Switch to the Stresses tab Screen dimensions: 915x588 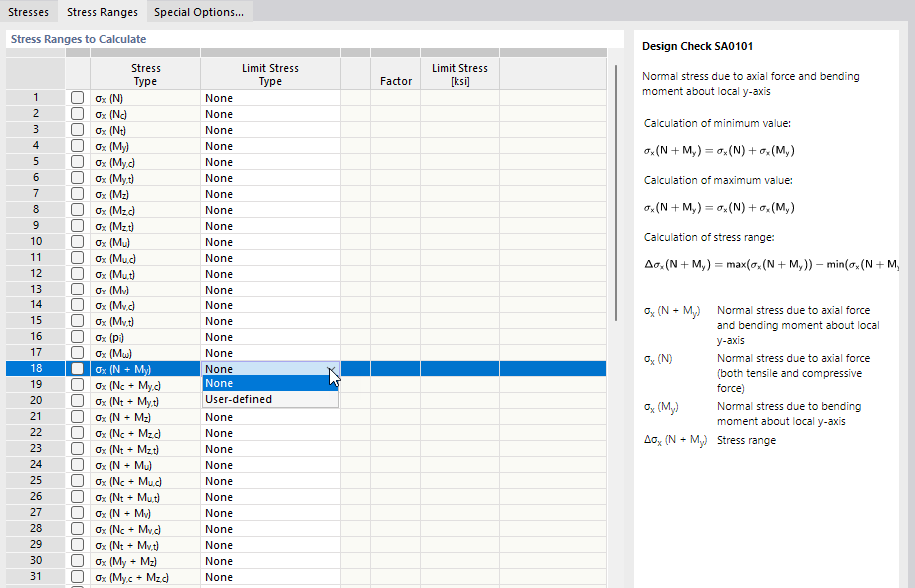(x=28, y=13)
